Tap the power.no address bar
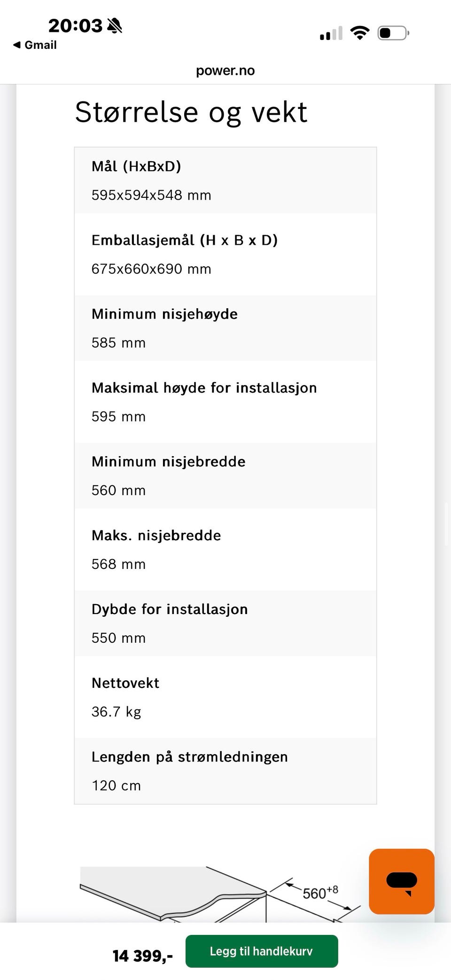Screen dimensions: 451x980 [225, 70]
